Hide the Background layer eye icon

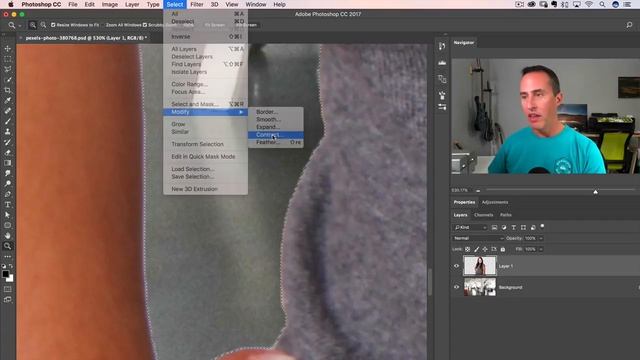coord(456,287)
